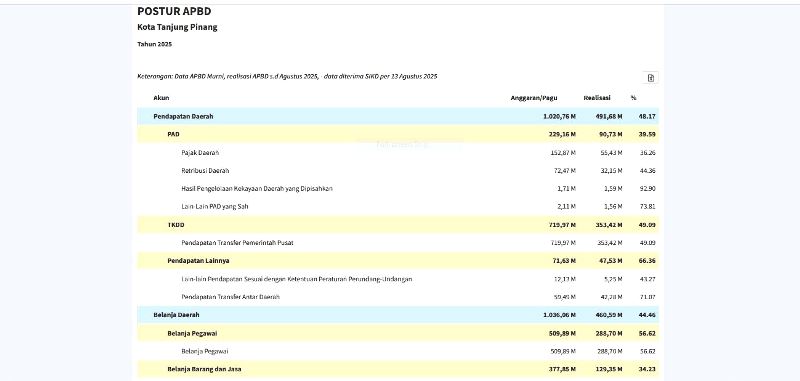This screenshot has width=800, height=381.
Task: Click Pendapatan Lainnya budget 71,63 M
Action: click(x=563, y=261)
